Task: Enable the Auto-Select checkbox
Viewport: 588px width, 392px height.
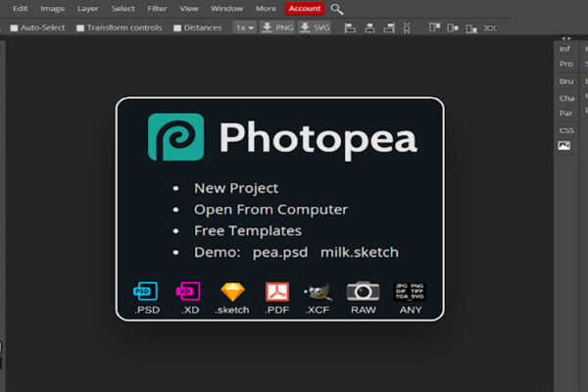Action: [14, 28]
